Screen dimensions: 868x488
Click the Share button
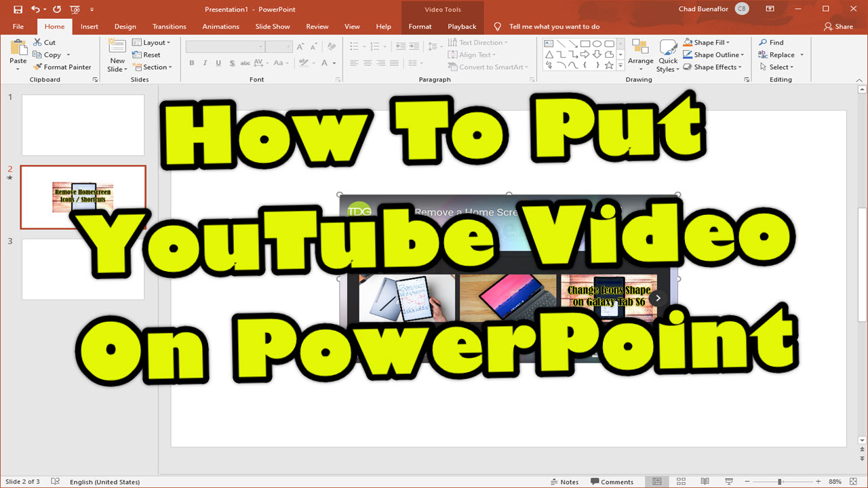[x=839, y=26]
